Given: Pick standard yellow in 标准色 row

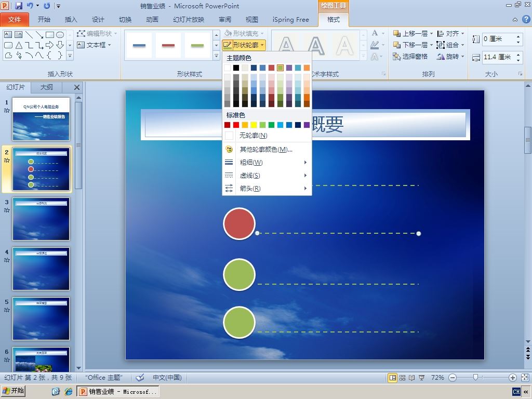Looking at the screenshot, I should pos(254,125).
